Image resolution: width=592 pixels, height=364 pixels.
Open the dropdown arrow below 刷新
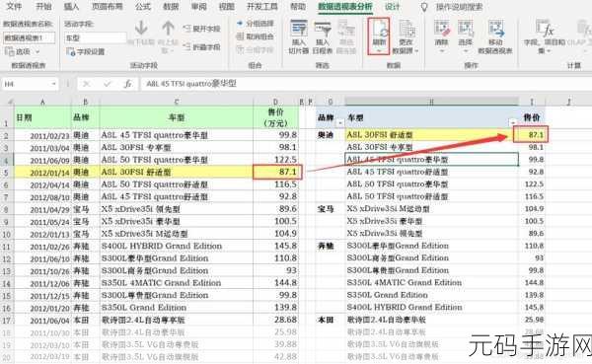coord(379,50)
